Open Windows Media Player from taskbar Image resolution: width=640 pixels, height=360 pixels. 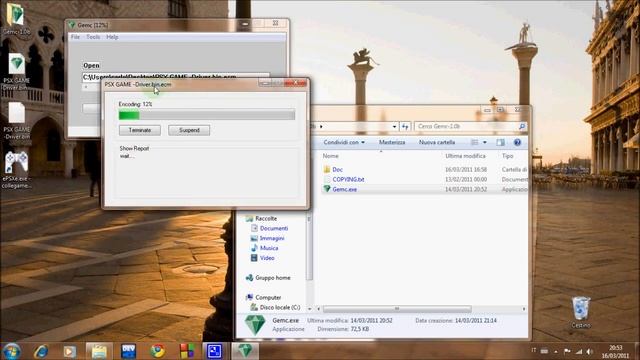click(70, 351)
